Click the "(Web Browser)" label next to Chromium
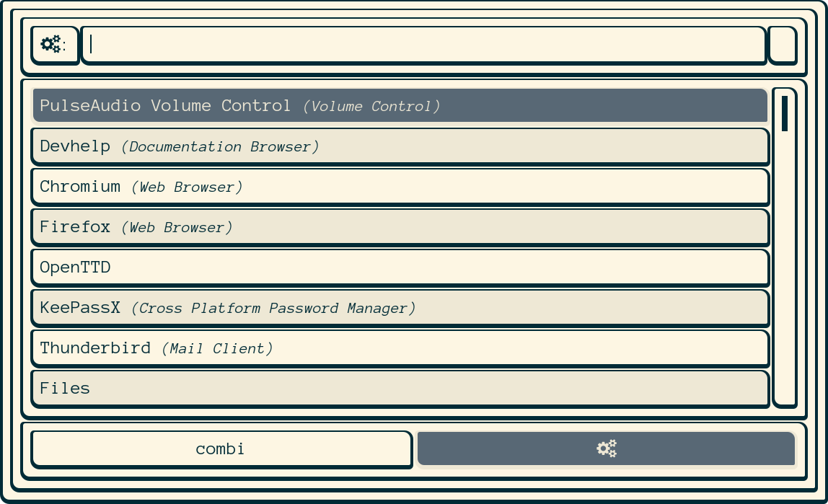The height and width of the screenshot is (504, 828). tap(187, 187)
